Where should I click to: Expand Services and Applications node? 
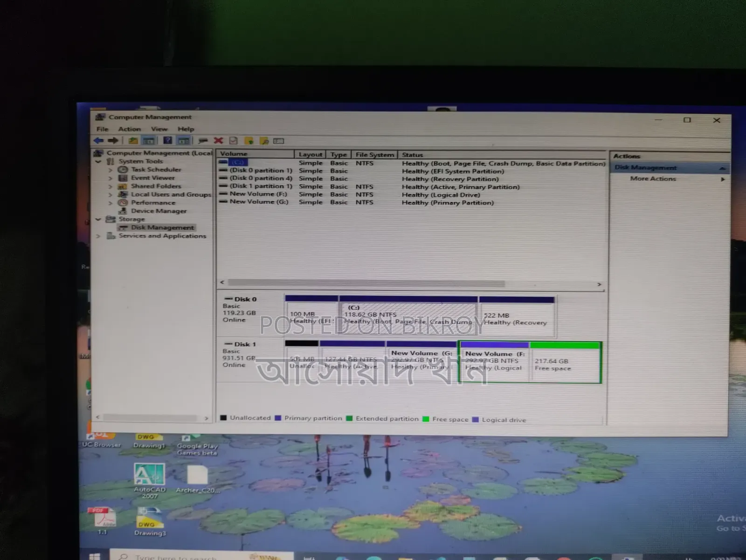pos(98,236)
